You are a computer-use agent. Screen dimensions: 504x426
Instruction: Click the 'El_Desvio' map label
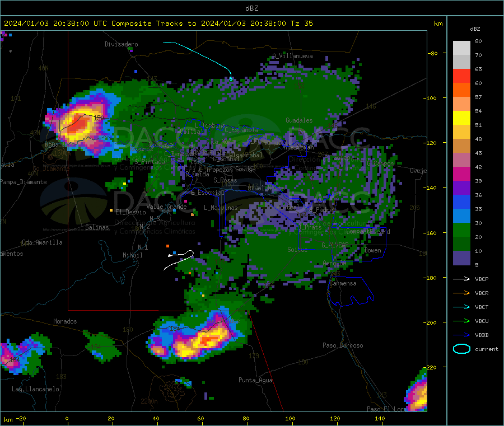pyautogui.click(x=130, y=212)
